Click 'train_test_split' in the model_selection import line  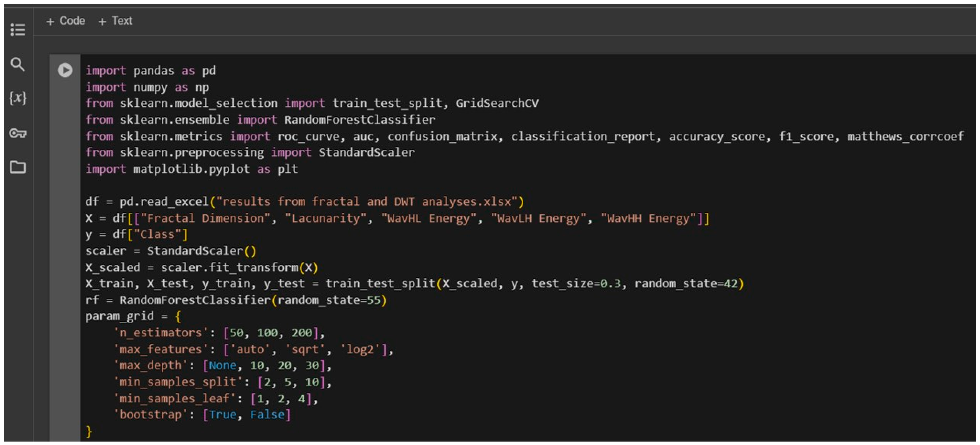(x=387, y=103)
